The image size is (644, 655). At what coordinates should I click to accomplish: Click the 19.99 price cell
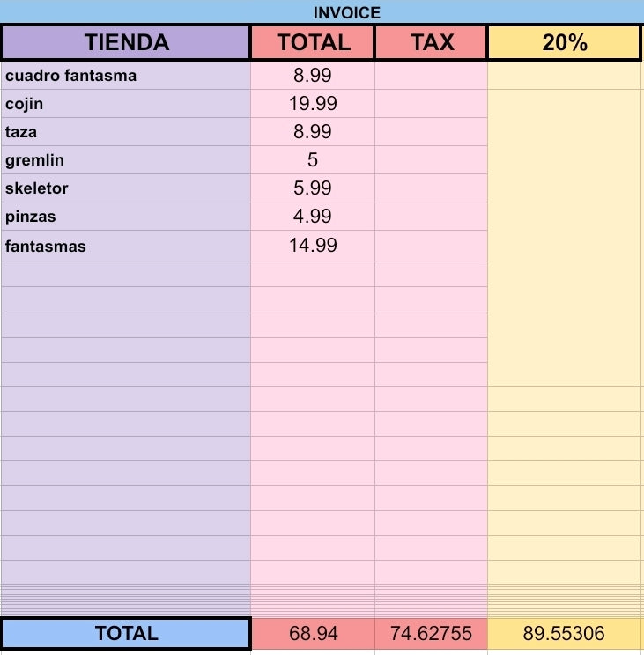[313, 104]
